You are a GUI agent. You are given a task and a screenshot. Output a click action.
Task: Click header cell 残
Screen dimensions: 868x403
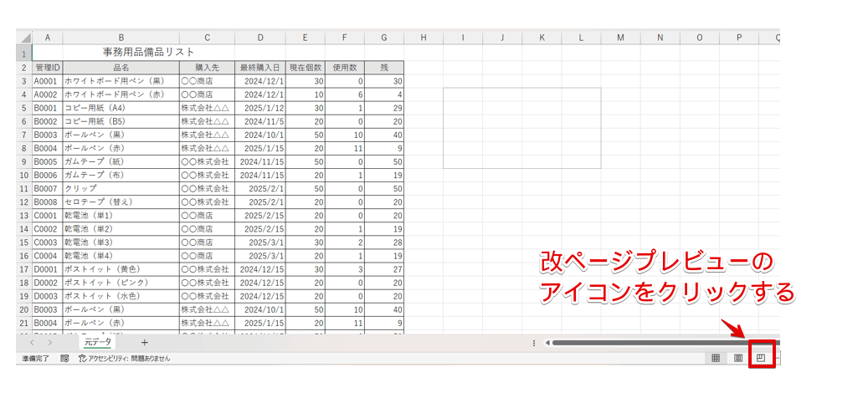(x=384, y=68)
